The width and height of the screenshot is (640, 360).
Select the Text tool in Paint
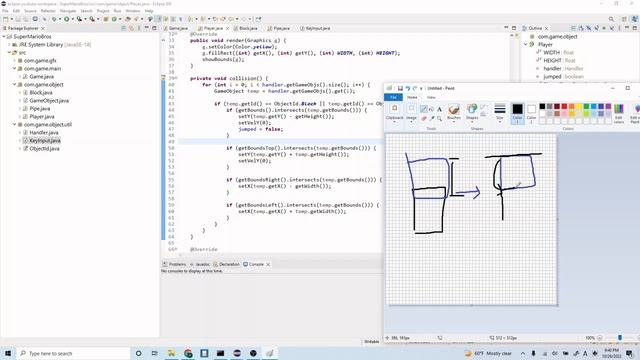[439, 109]
